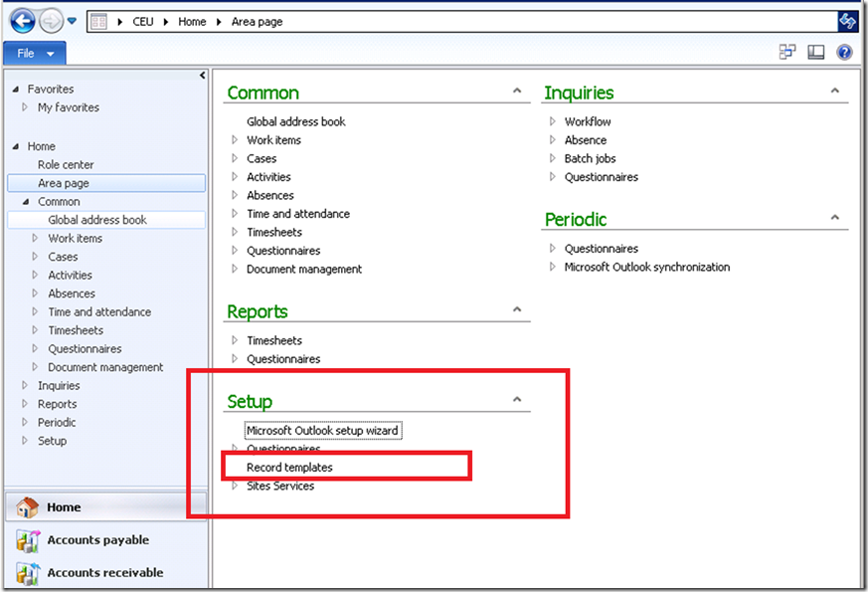Viewport: 868px width, 592px height.
Task: Click the view pane icon beside Help
Action: (816, 53)
